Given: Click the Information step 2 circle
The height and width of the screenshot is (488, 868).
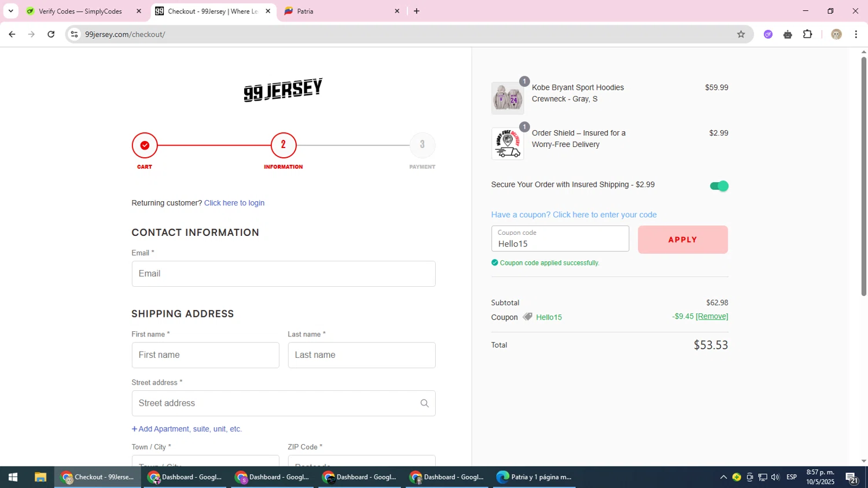Looking at the screenshot, I should pos(284,145).
